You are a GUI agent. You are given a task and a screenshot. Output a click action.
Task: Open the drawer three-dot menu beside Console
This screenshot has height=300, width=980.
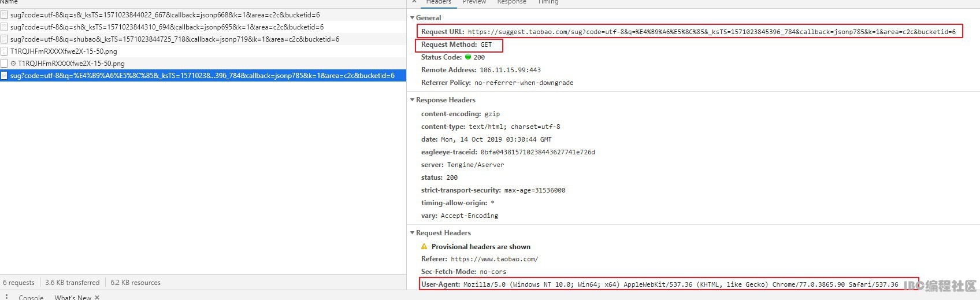pyautogui.click(x=6, y=297)
